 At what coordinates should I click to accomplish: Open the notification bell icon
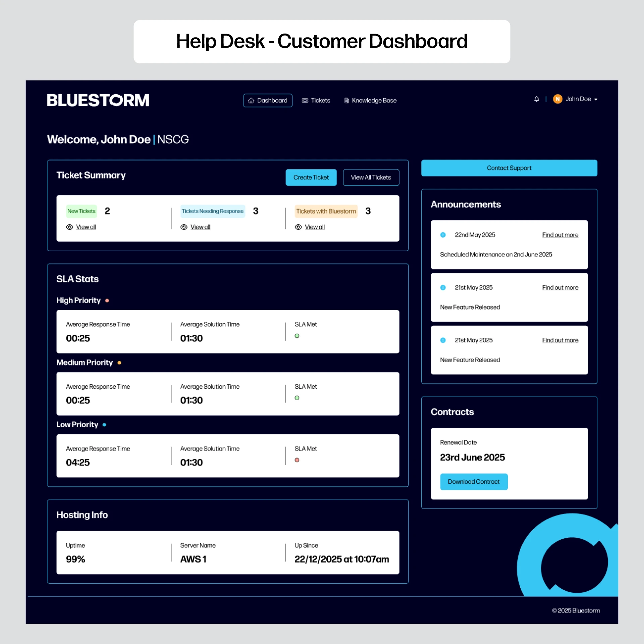(x=536, y=99)
